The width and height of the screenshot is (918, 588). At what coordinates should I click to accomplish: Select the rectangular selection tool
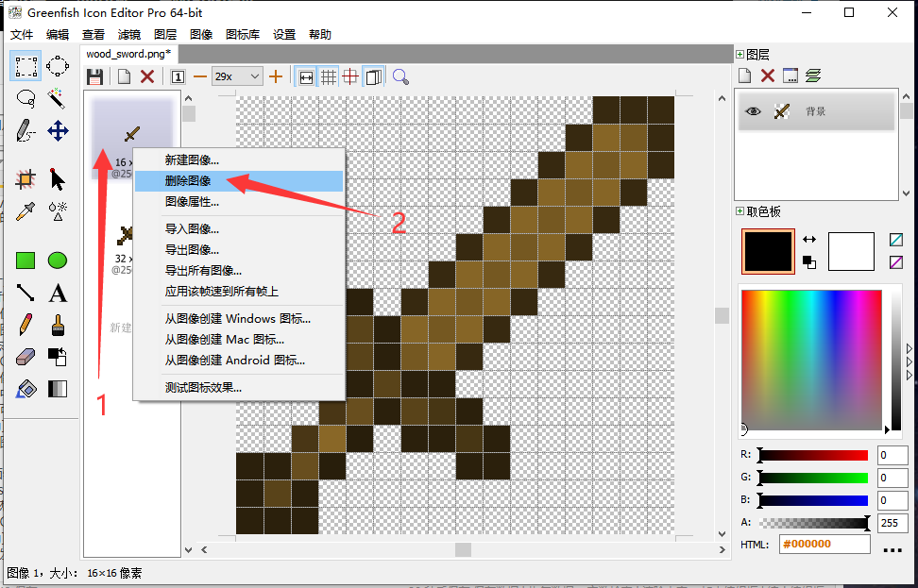pyautogui.click(x=25, y=66)
